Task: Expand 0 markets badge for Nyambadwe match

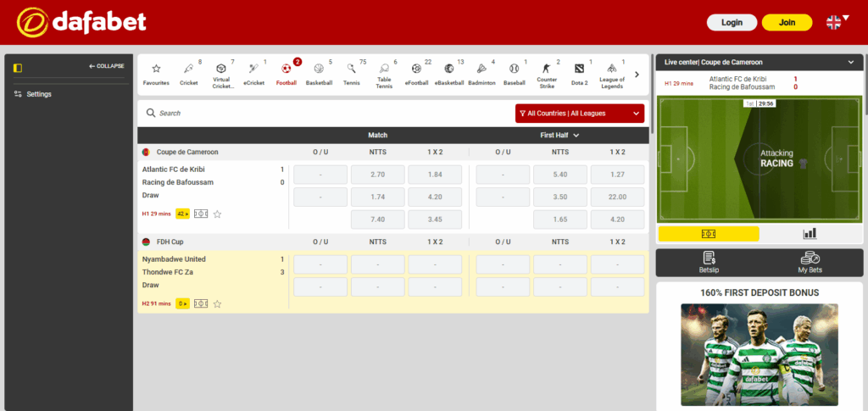Action: (x=183, y=303)
